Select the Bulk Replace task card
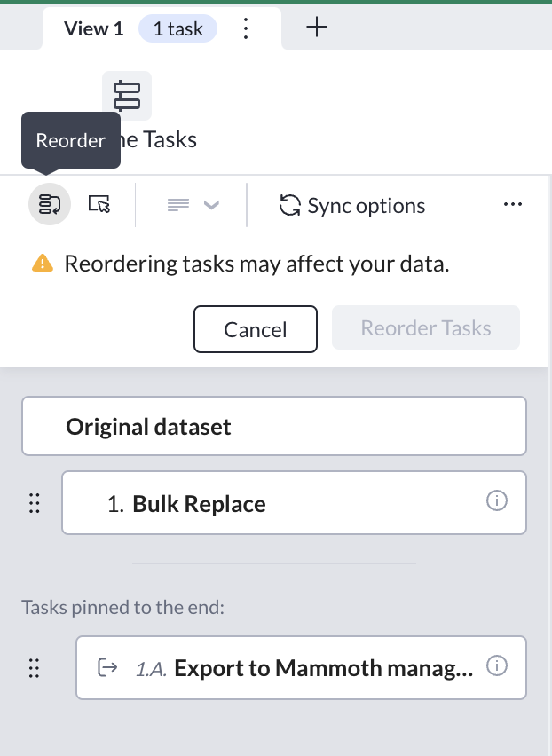This screenshot has height=756, width=552. pos(293,503)
